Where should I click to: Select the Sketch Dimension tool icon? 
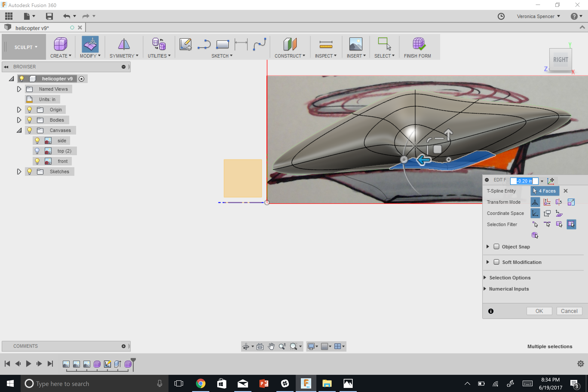241,44
